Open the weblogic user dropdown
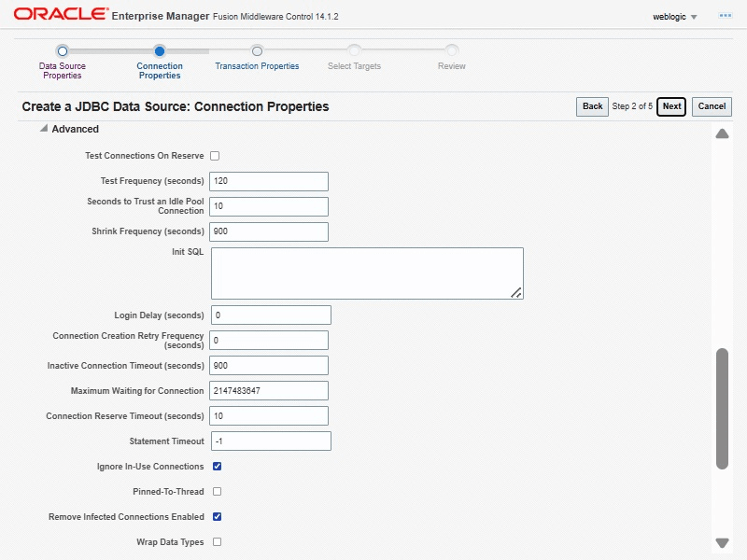Image resolution: width=747 pixels, height=560 pixels. click(x=675, y=17)
